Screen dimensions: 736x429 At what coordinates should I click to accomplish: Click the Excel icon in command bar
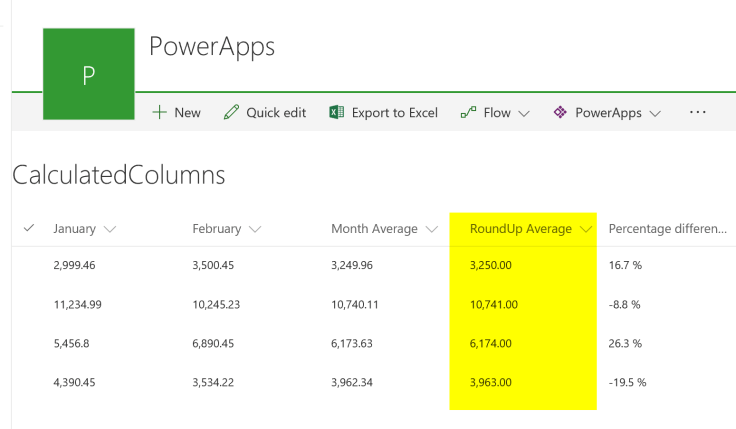click(337, 113)
